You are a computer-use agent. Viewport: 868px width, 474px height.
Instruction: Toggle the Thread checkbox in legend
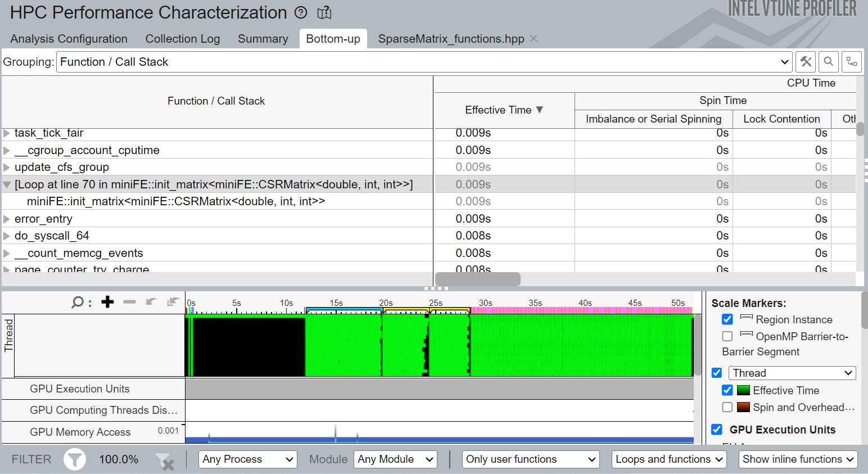pos(717,373)
